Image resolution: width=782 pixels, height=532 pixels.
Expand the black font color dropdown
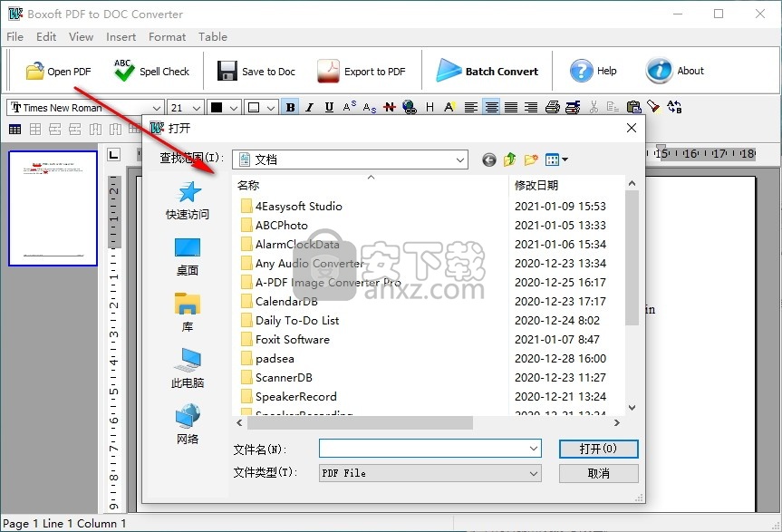(x=234, y=108)
